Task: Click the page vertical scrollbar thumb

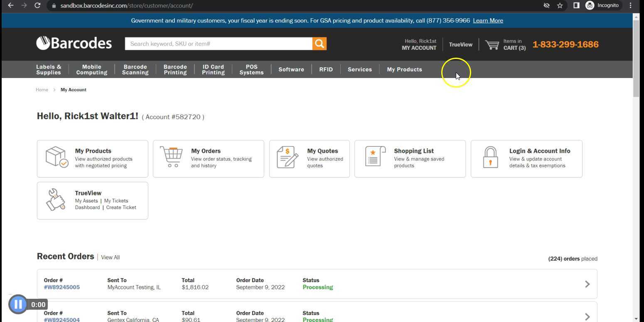Action: 636,58
